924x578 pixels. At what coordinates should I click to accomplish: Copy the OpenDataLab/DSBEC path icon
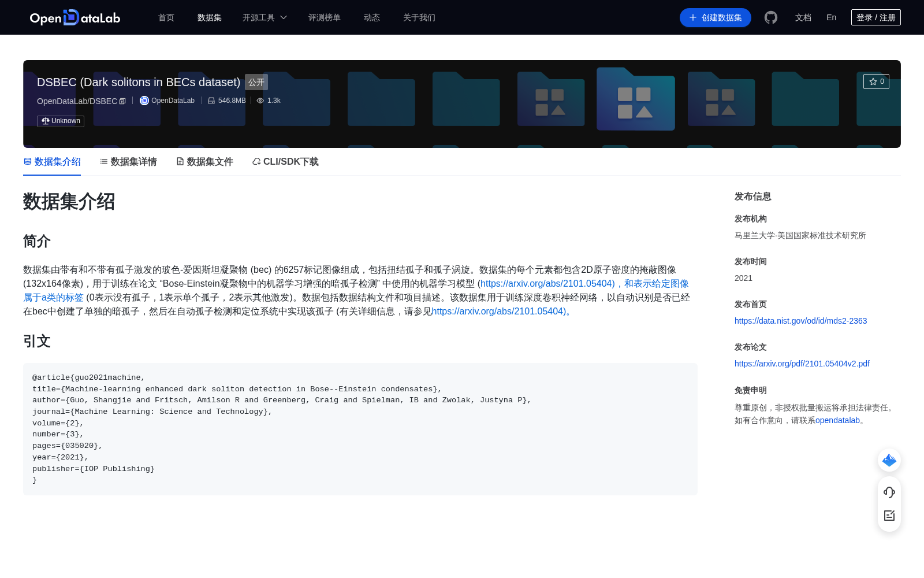[122, 101]
